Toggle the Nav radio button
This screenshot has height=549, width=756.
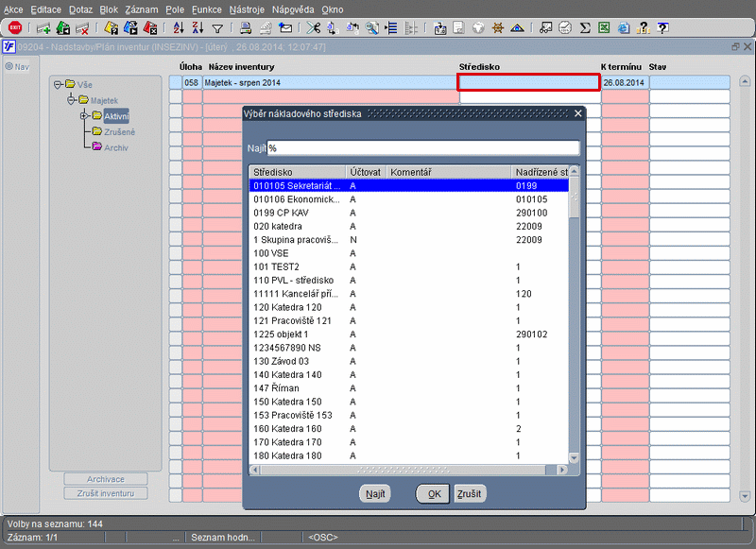tap(9, 66)
